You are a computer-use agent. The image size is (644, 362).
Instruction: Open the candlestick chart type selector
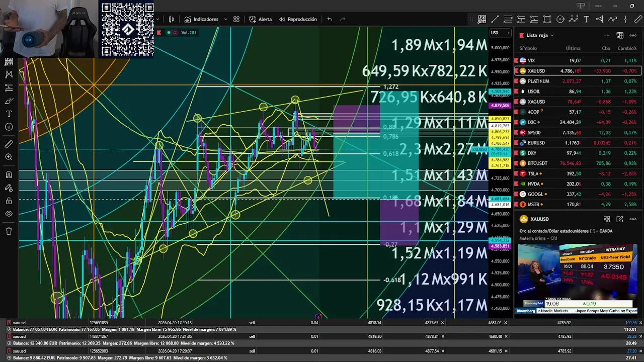172,19
